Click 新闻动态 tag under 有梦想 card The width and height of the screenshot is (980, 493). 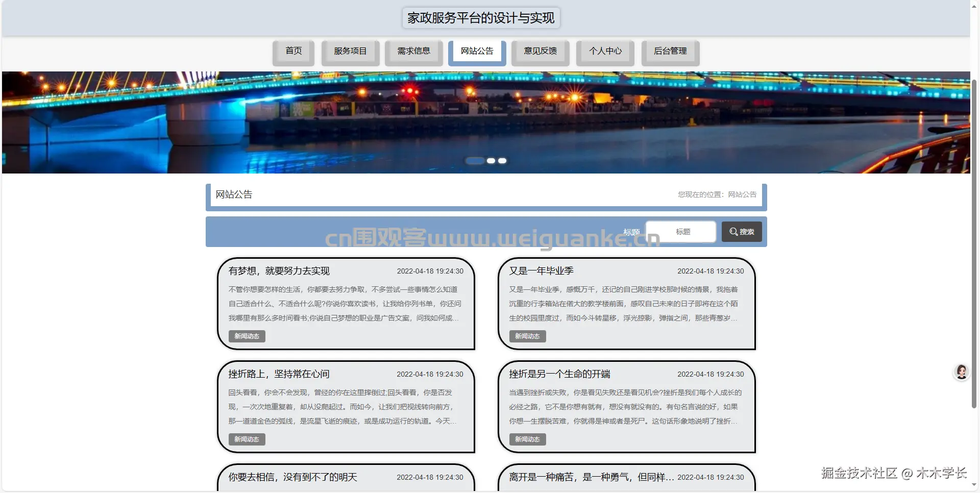[x=247, y=336]
